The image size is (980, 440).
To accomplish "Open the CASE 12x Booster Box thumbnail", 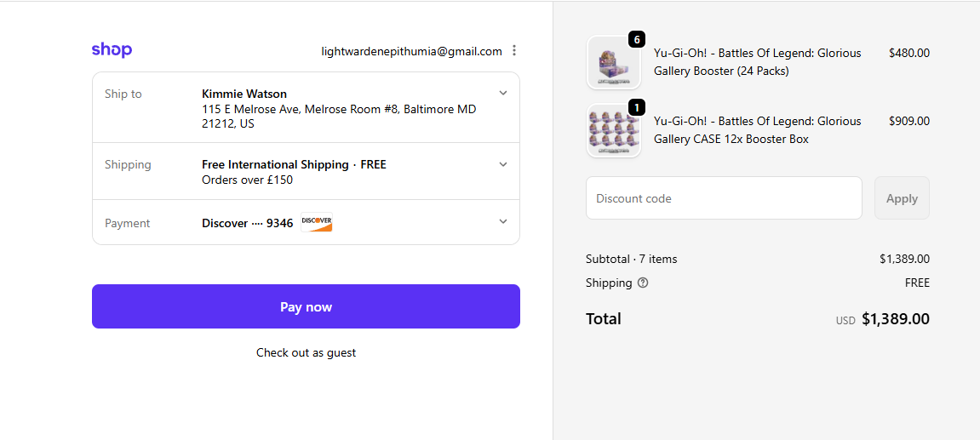I will [x=614, y=130].
